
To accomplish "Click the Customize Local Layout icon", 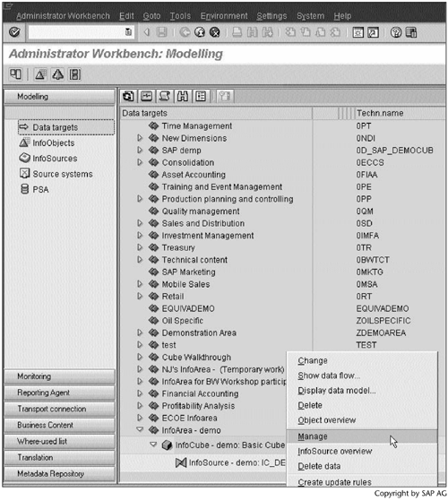I will [411, 32].
